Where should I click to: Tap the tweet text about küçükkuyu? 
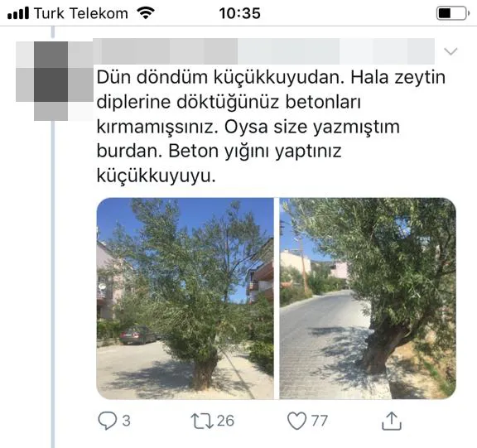(x=271, y=126)
